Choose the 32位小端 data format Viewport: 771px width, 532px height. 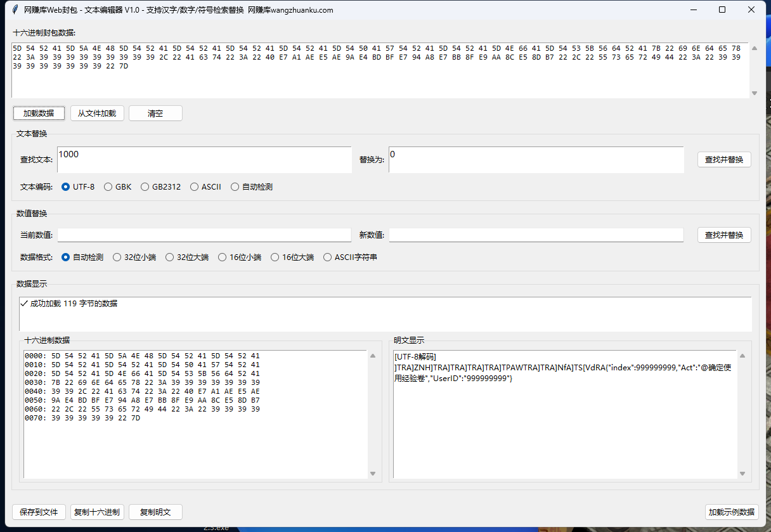117,257
